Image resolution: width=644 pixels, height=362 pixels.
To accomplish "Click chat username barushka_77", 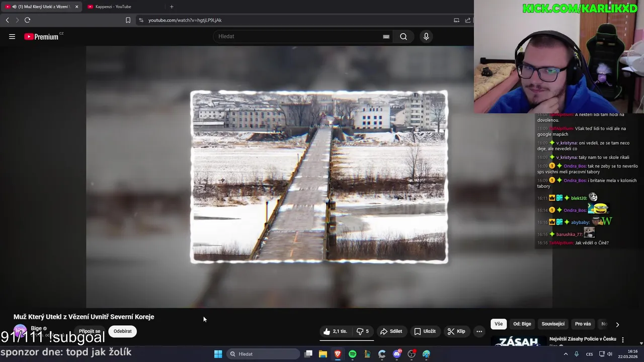I will [569, 234].
